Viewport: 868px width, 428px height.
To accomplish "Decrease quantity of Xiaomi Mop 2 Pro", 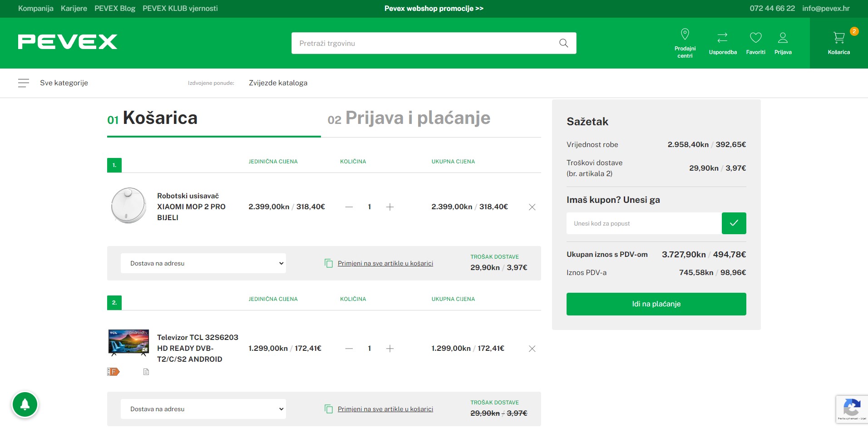I will 349,207.
